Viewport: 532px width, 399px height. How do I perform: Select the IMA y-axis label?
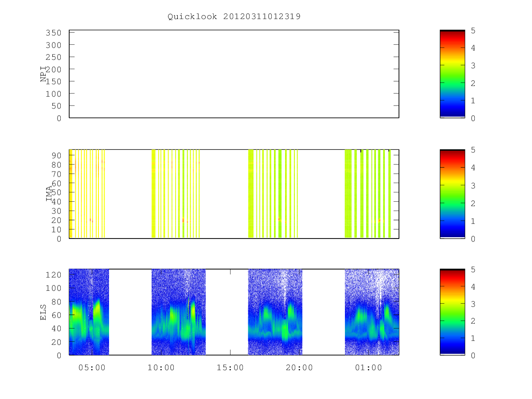[x=49, y=194]
